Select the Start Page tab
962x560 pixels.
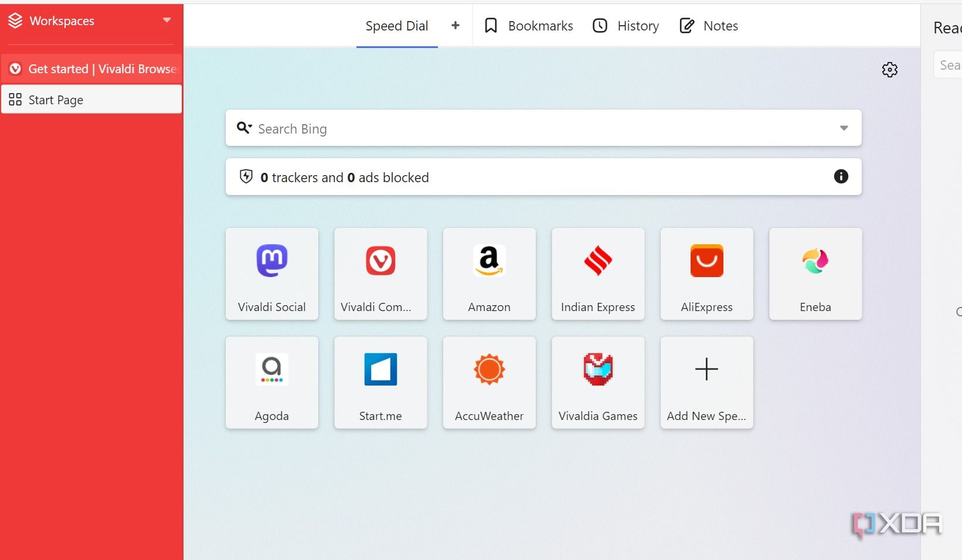[91, 100]
